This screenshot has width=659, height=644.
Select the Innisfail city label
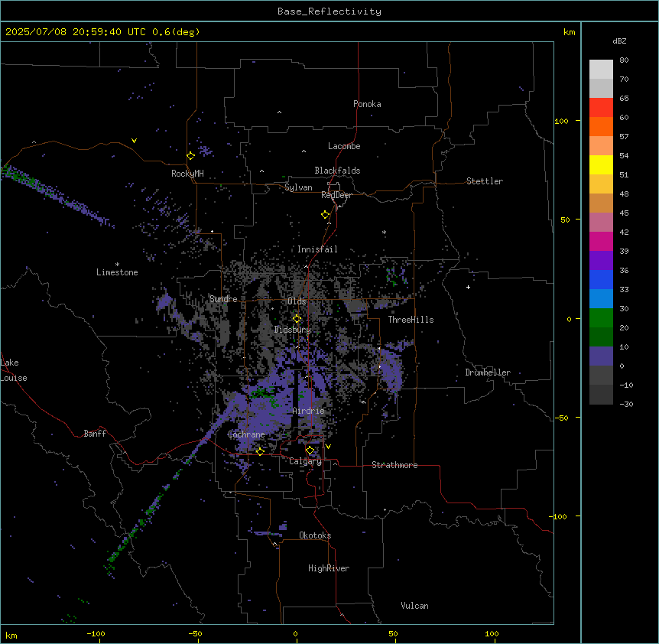coord(317,249)
